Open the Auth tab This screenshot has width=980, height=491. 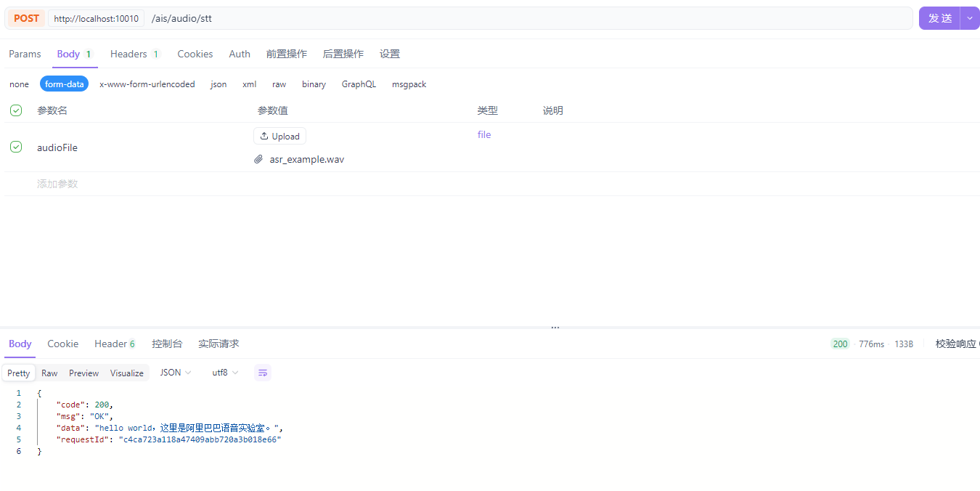pyautogui.click(x=240, y=54)
